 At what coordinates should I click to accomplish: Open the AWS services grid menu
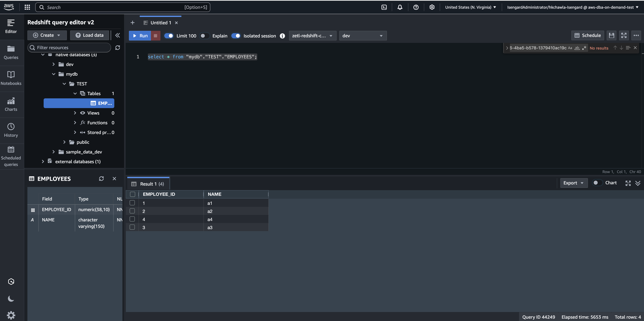click(x=27, y=7)
